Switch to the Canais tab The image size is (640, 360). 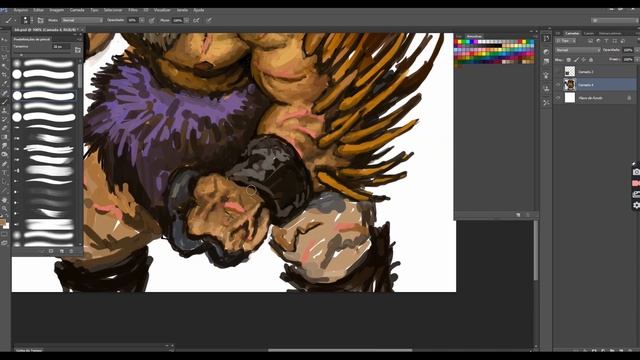click(x=589, y=33)
